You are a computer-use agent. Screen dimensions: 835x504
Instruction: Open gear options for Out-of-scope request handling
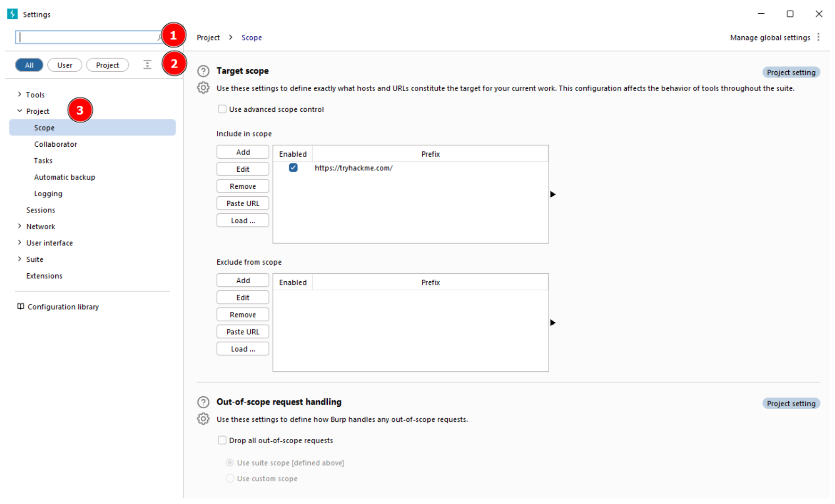203,419
